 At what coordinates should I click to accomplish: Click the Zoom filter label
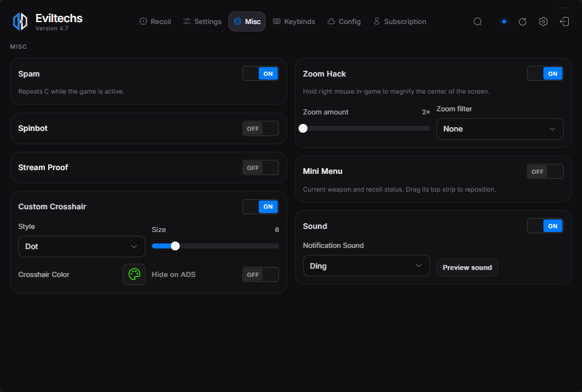pos(454,109)
